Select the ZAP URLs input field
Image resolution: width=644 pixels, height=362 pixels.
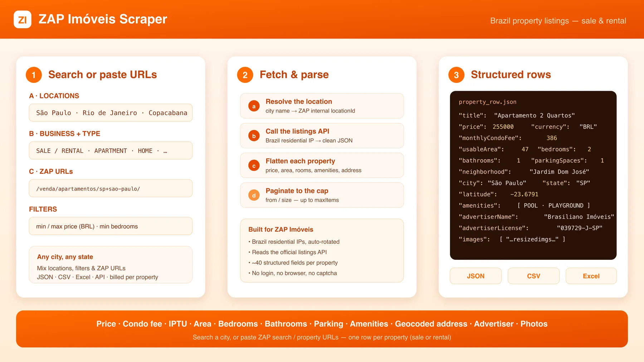[111, 188]
